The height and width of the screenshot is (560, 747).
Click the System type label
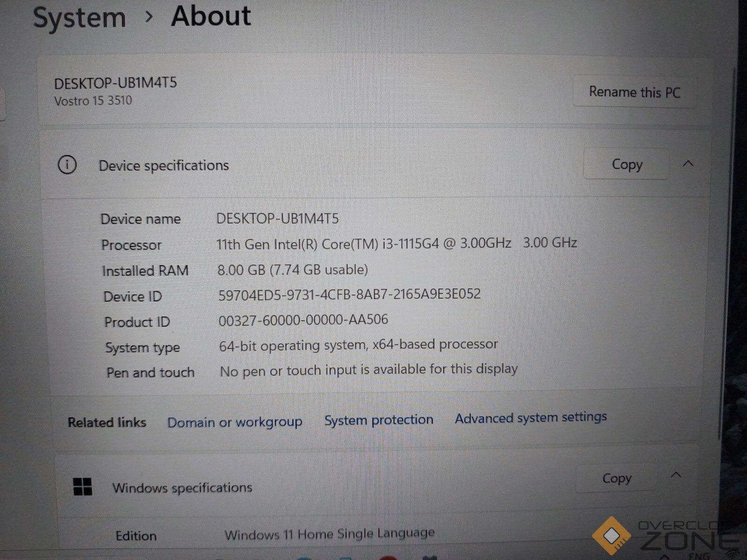pos(142,348)
